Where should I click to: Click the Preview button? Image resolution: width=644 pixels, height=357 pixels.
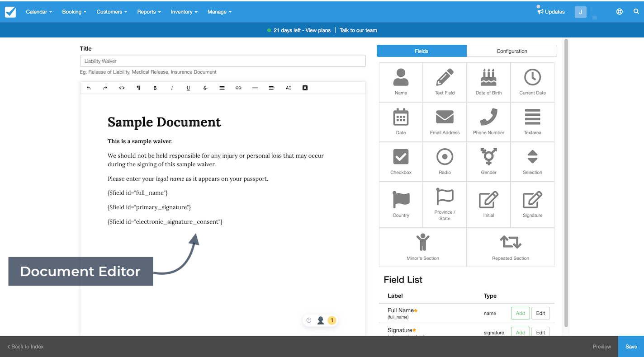(x=602, y=347)
